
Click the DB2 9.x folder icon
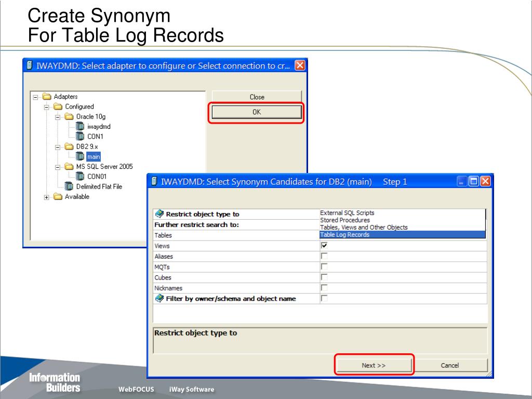(x=69, y=147)
